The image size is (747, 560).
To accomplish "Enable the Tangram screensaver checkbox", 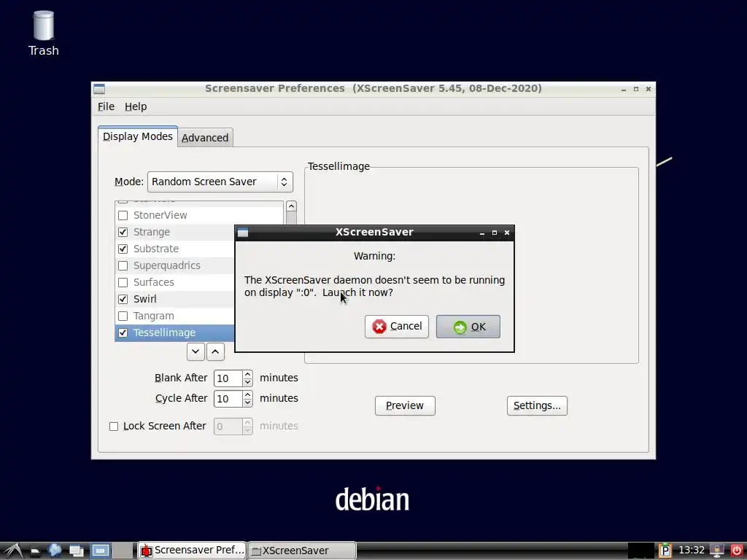I will [123, 316].
